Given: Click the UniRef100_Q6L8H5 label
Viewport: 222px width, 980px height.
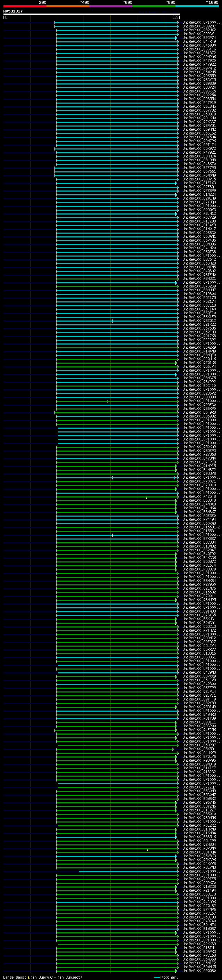Looking at the screenshot, I should (x=199, y=106).
